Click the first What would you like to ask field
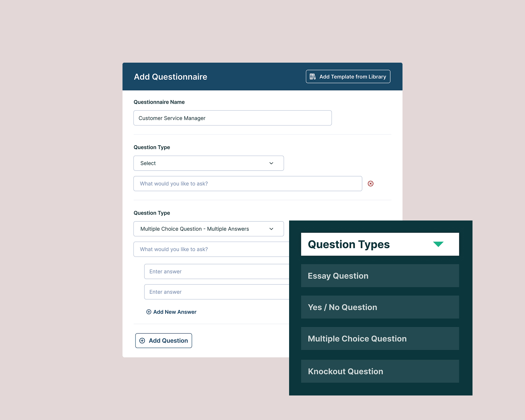The image size is (525, 420). [247, 183]
